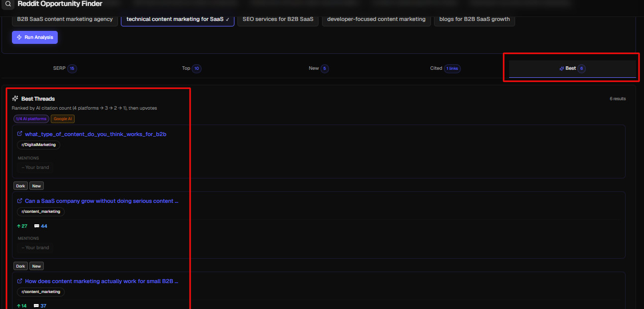This screenshot has height=309, width=644.
Task: Click external link icon for what_type_of_content thread
Action: (20, 134)
